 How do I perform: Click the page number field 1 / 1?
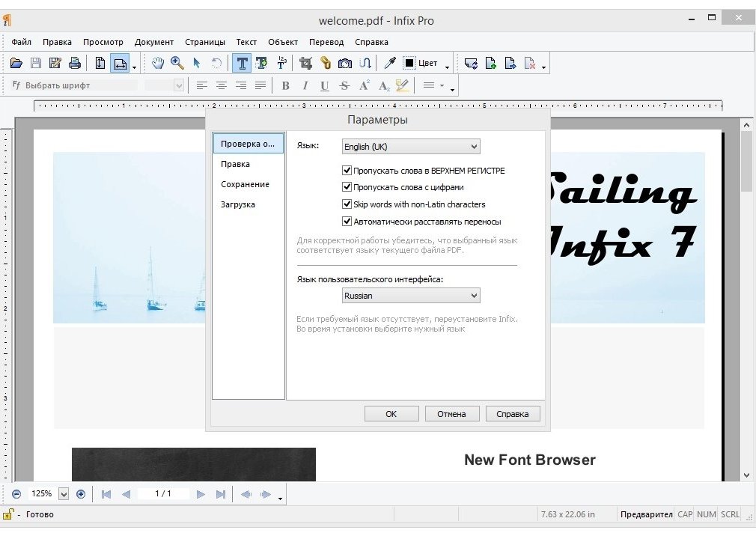pos(163,494)
